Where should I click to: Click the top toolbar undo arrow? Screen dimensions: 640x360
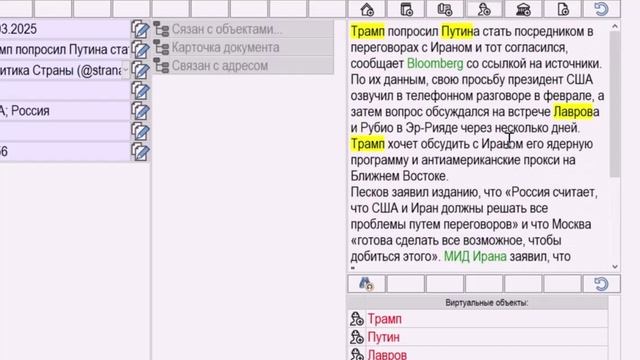tap(601, 9)
